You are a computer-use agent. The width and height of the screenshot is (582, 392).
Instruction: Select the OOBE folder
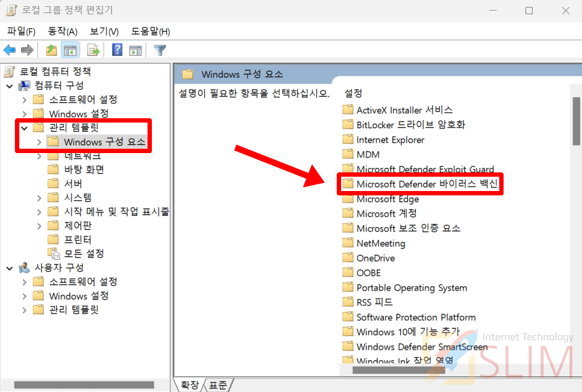pyautogui.click(x=368, y=273)
